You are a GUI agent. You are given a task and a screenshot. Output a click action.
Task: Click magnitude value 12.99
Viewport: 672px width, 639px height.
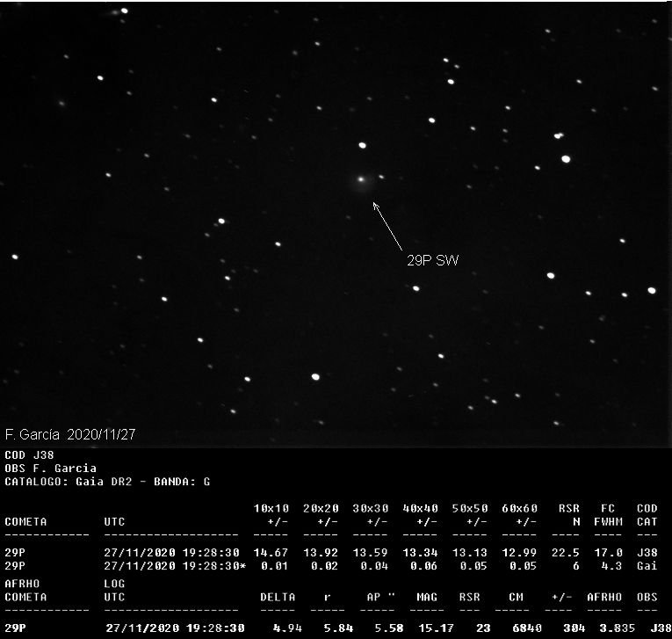pos(520,552)
